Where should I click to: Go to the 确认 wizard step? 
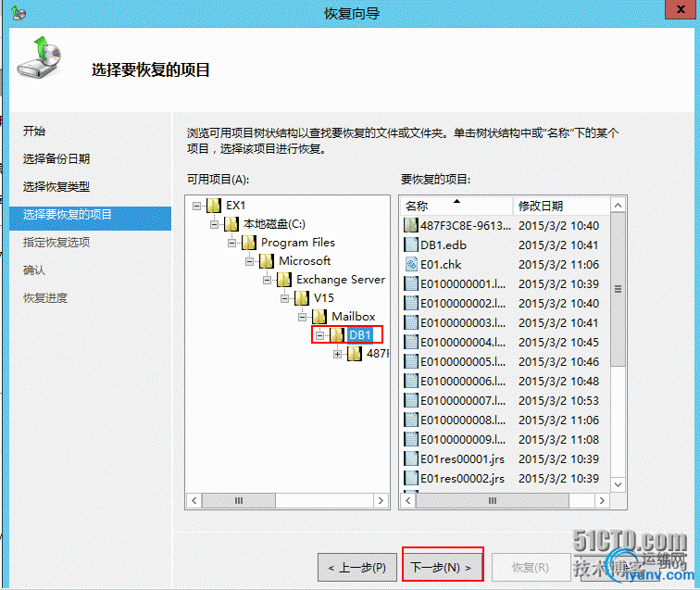point(34,270)
